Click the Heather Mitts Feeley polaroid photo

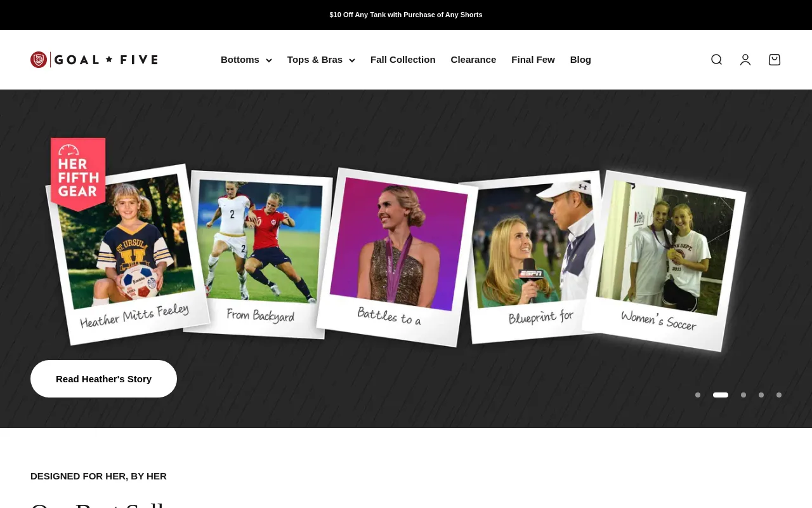[127, 254]
